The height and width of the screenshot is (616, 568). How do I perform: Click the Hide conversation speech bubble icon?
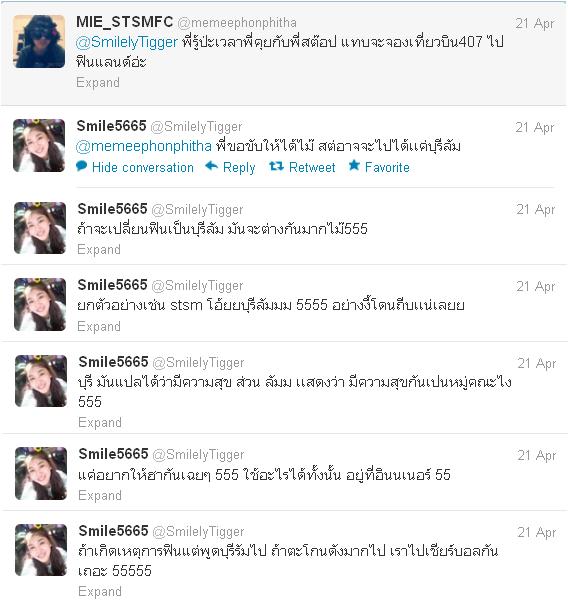pyautogui.click(x=81, y=167)
